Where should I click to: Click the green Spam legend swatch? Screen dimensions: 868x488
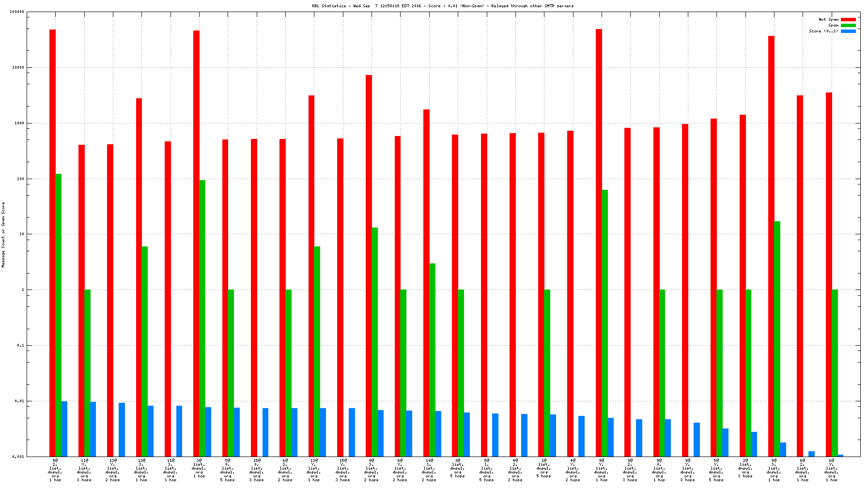tap(848, 26)
